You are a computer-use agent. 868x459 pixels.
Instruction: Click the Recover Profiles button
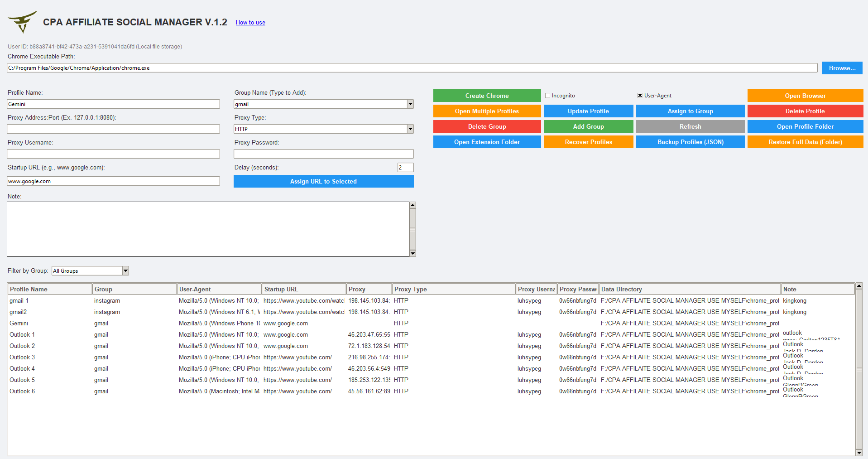[588, 142]
